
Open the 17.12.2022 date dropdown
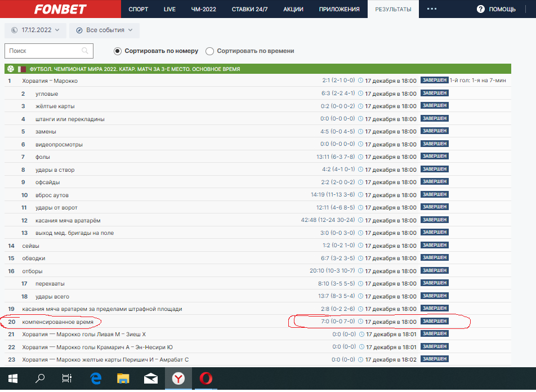coord(35,30)
